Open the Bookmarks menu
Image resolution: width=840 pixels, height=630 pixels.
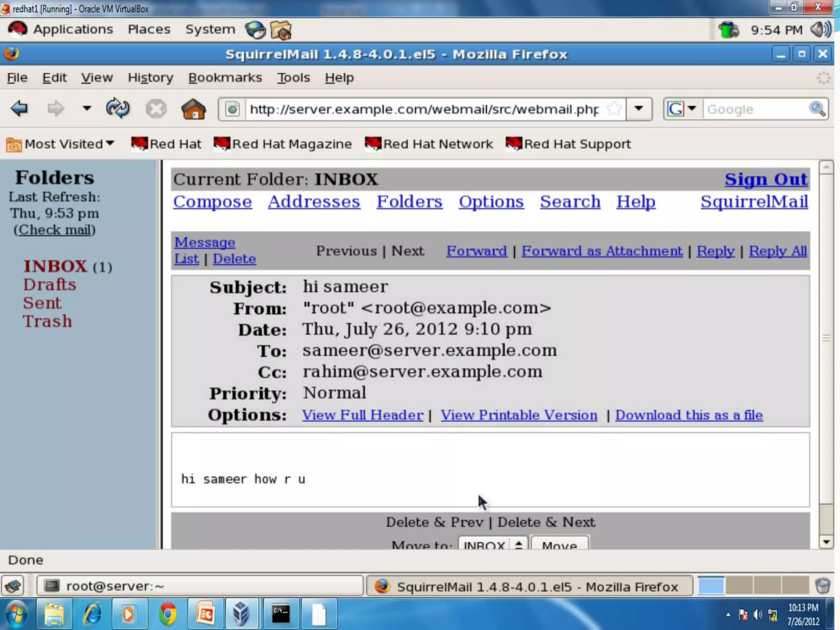[x=225, y=78]
